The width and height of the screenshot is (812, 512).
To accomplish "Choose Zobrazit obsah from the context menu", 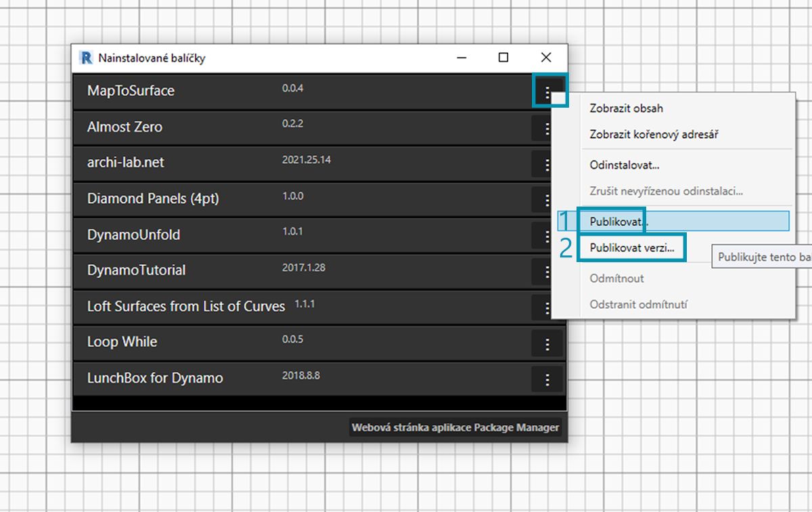I will coord(626,108).
